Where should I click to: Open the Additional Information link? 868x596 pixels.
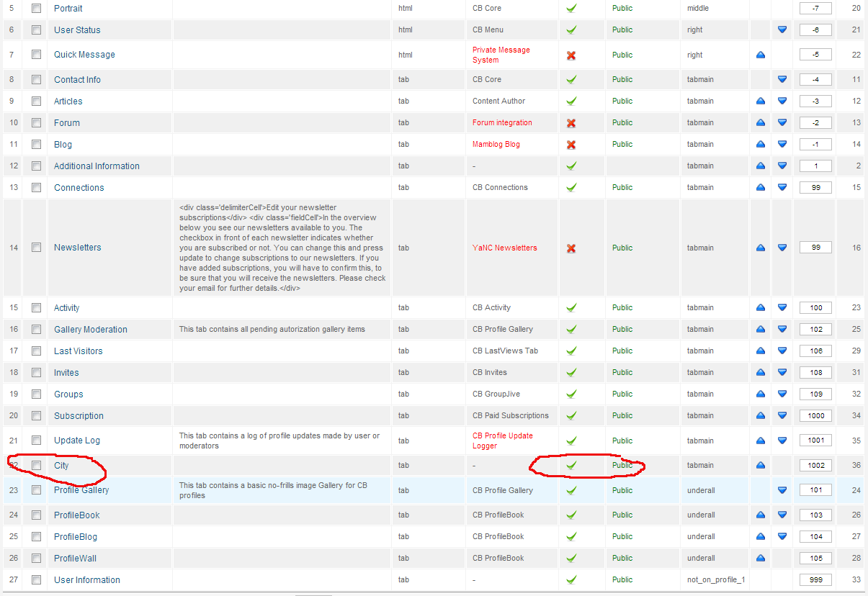pos(97,166)
